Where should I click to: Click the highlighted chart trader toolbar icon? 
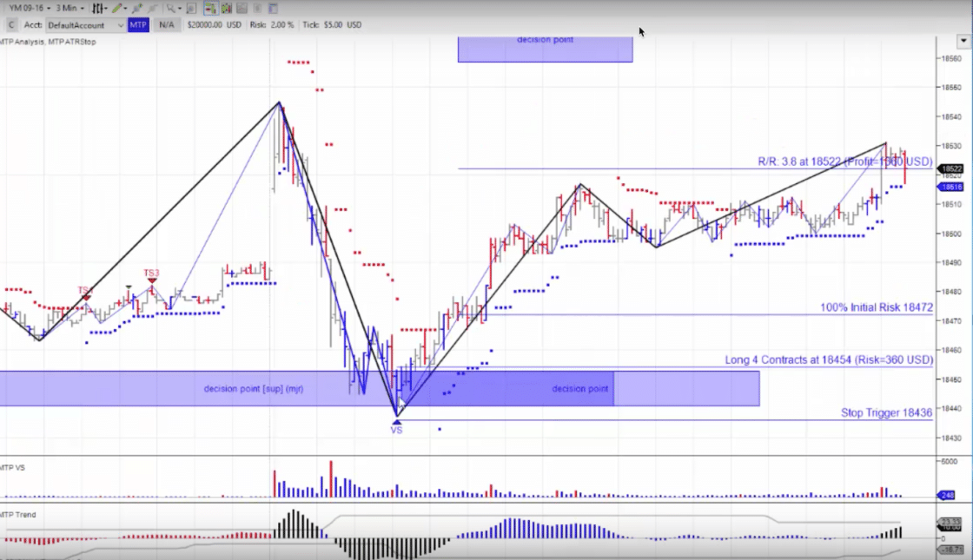(210, 8)
